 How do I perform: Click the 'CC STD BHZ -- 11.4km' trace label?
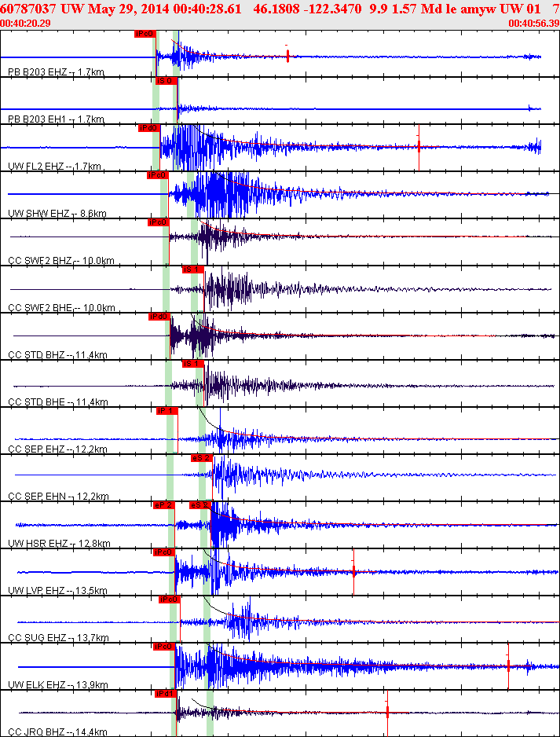(x=58, y=355)
